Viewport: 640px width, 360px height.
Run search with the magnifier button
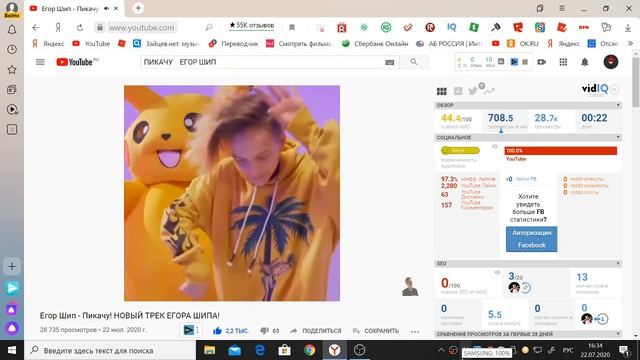[x=414, y=62]
